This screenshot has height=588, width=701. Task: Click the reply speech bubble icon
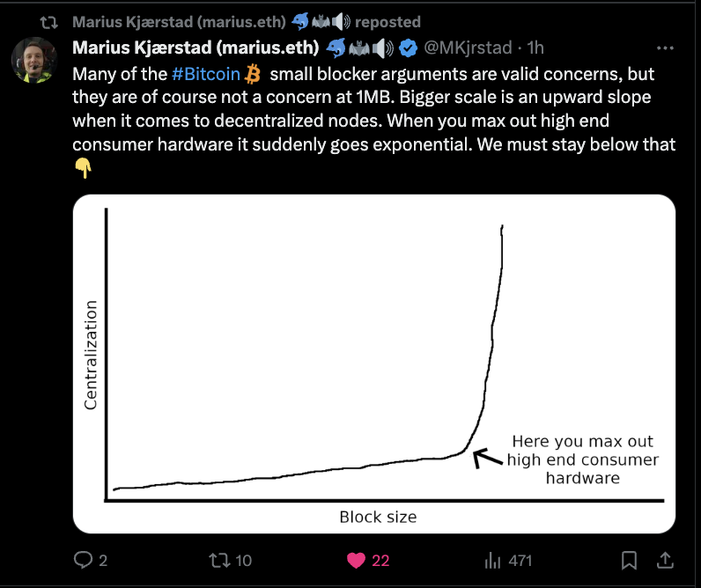tap(84, 560)
